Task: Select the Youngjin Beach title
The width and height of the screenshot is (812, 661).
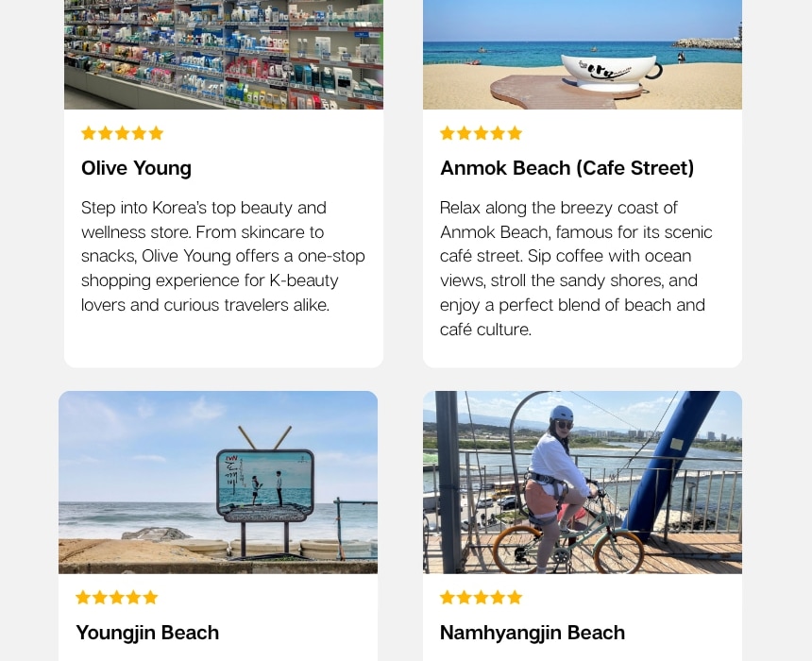Action: click(x=147, y=633)
